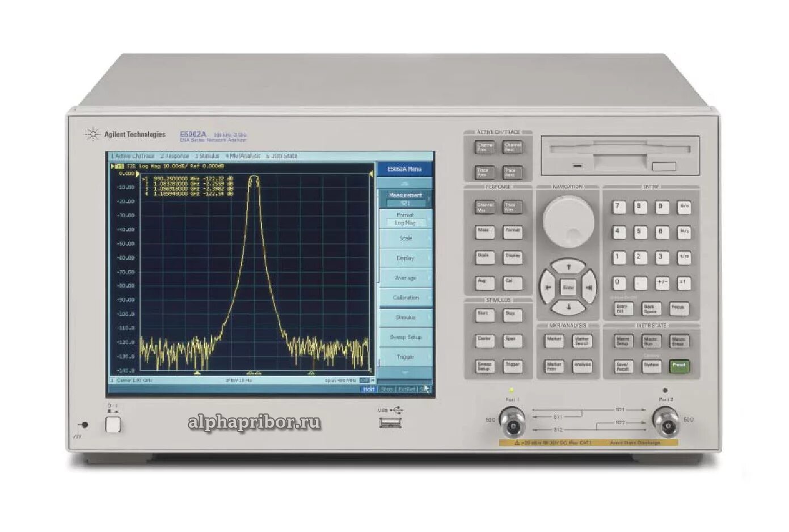Click the rotary navigation knob
This screenshot has width=789, height=532.
pyautogui.click(x=568, y=222)
